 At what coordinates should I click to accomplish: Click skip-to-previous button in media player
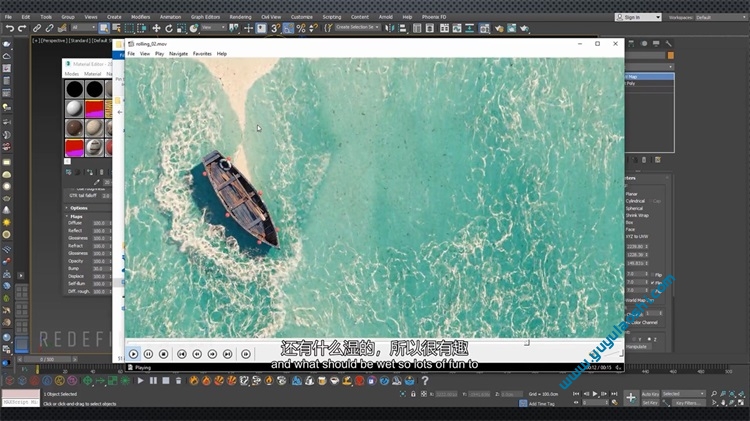click(182, 354)
